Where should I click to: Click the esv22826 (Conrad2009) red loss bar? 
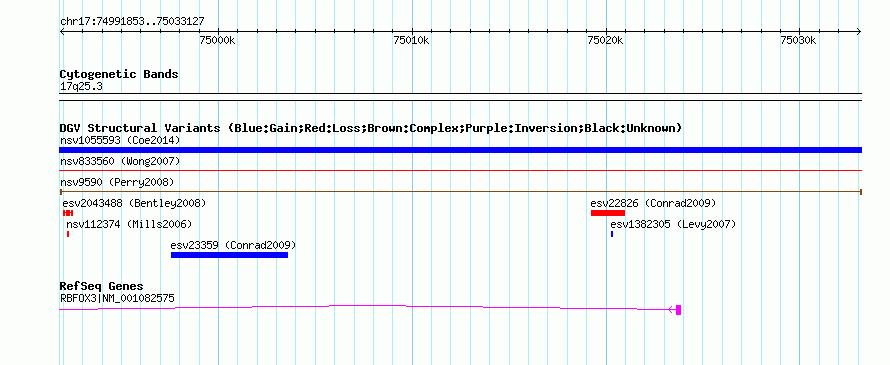(608, 213)
